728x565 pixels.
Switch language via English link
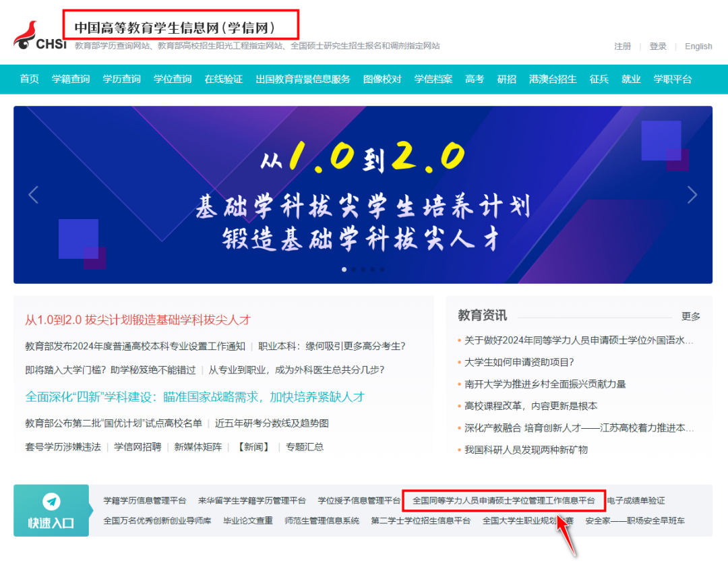[698, 47]
